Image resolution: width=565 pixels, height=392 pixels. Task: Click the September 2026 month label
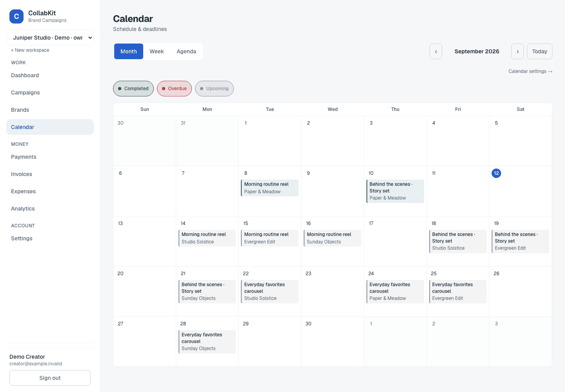(x=477, y=51)
